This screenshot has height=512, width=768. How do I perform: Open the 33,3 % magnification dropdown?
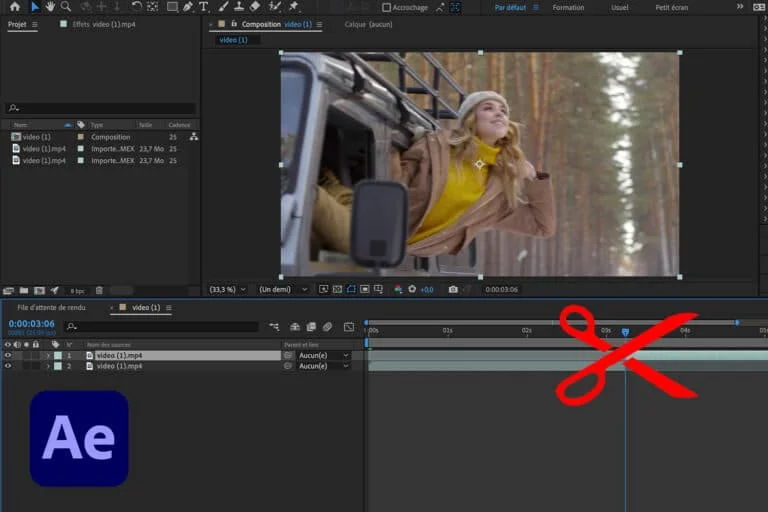click(227, 290)
